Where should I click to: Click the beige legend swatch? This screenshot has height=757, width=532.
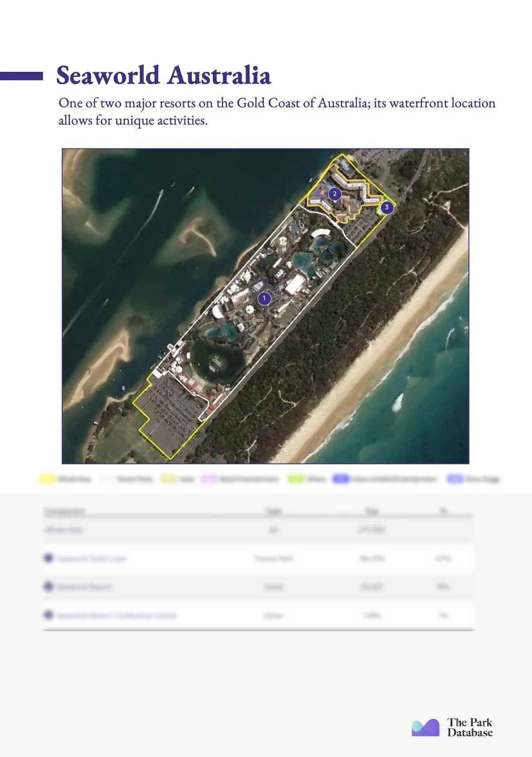168,479
